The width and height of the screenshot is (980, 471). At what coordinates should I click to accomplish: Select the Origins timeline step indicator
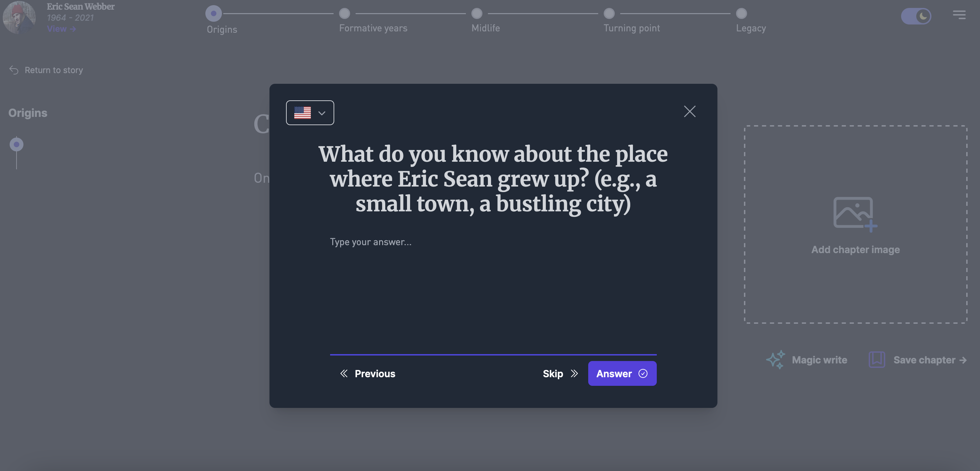tap(213, 13)
